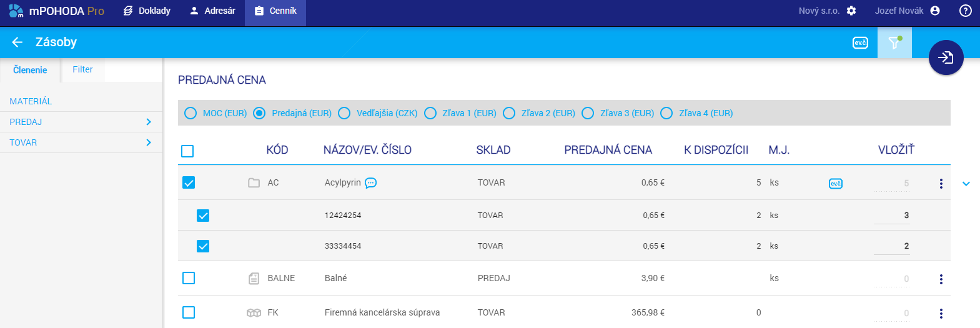This screenshot has width=980, height=328.
Task: Open the help question mark icon
Action: [966, 11]
